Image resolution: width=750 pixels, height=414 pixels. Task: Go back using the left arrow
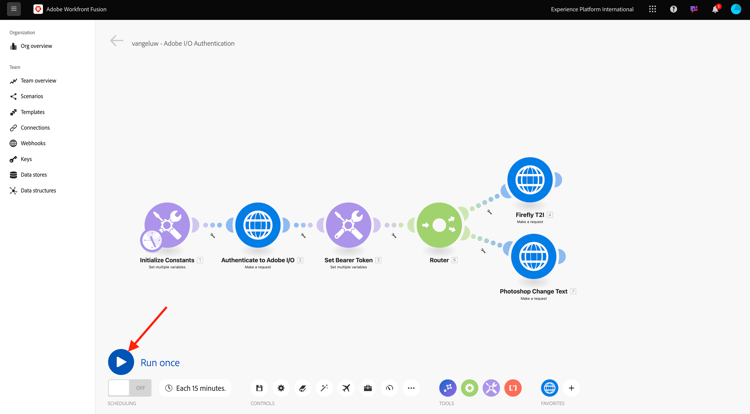[x=117, y=41]
